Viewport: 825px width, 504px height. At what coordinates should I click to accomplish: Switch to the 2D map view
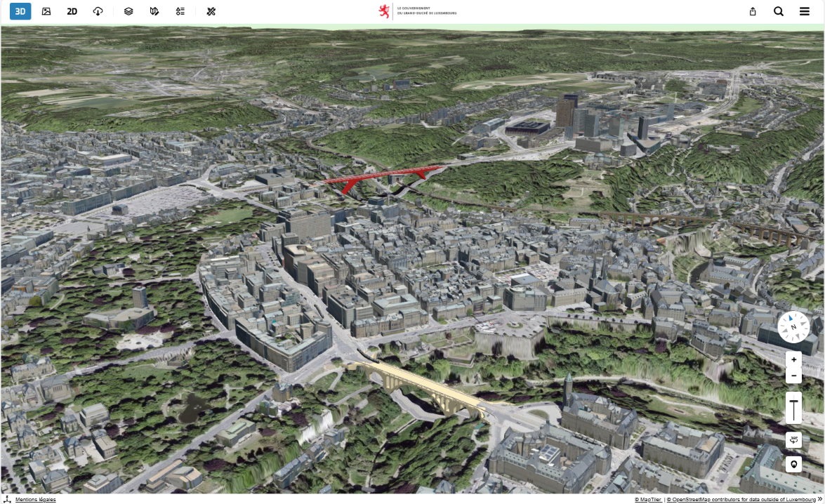coord(70,11)
